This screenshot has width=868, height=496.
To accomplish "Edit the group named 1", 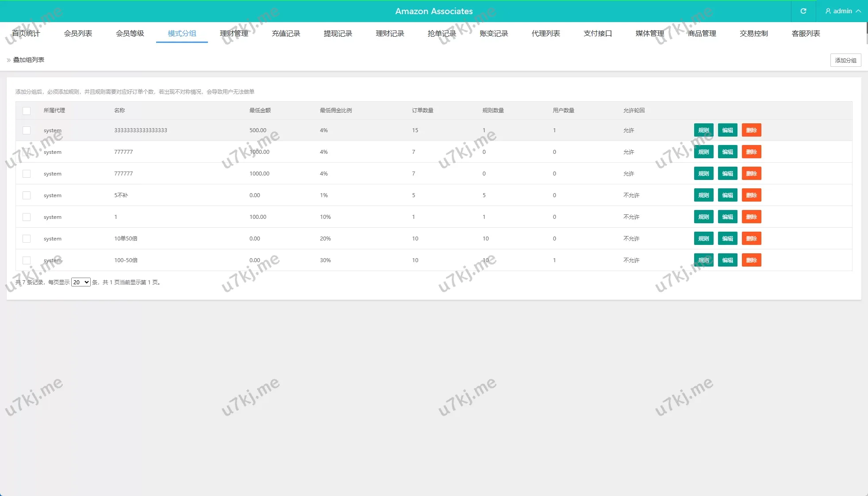I will tap(727, 217).
